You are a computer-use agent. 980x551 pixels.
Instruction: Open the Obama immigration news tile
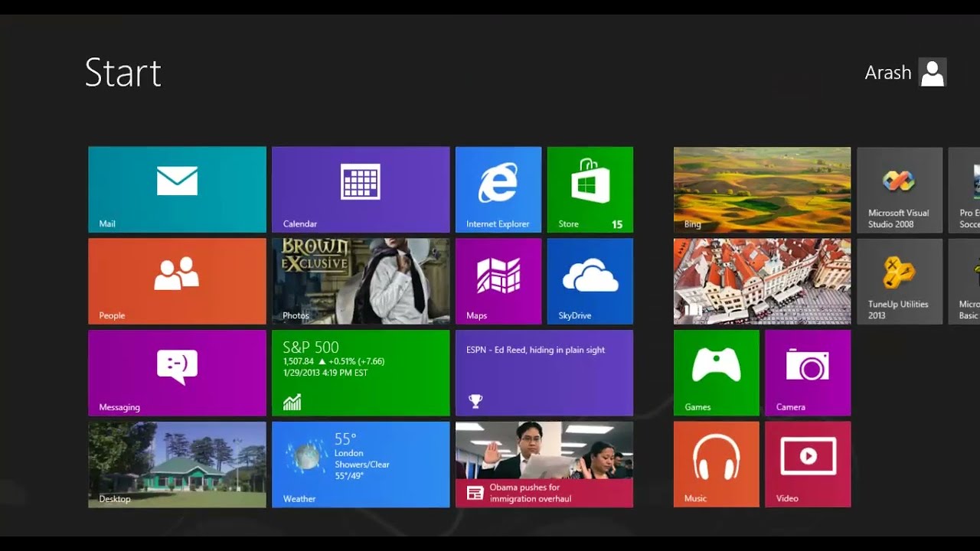click(x=544, y=465)
